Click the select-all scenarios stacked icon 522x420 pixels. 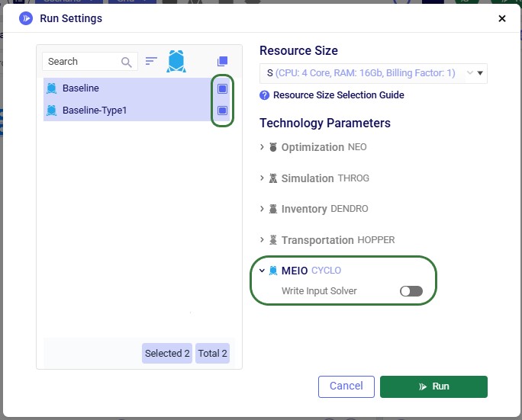pyautogui.click(x=222, y=61)
